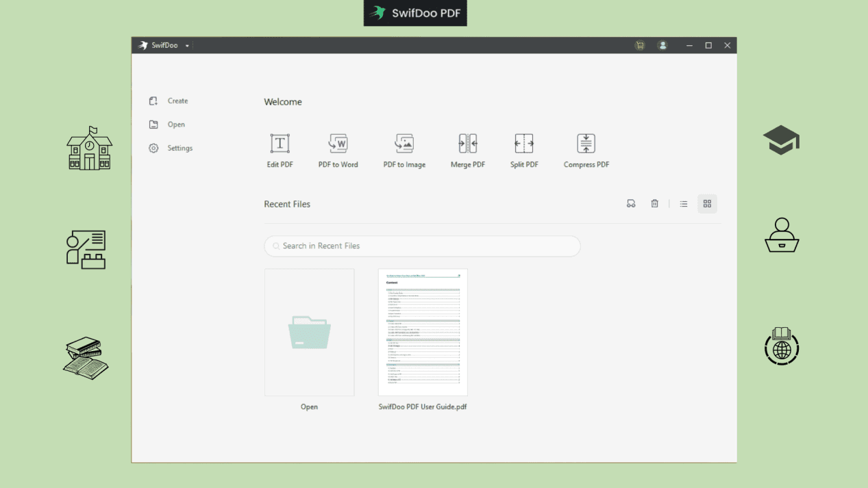Select Settings in the left sidebar
Image resolution: width=868 pixels, height=488 pixels.
click(179, 148)
